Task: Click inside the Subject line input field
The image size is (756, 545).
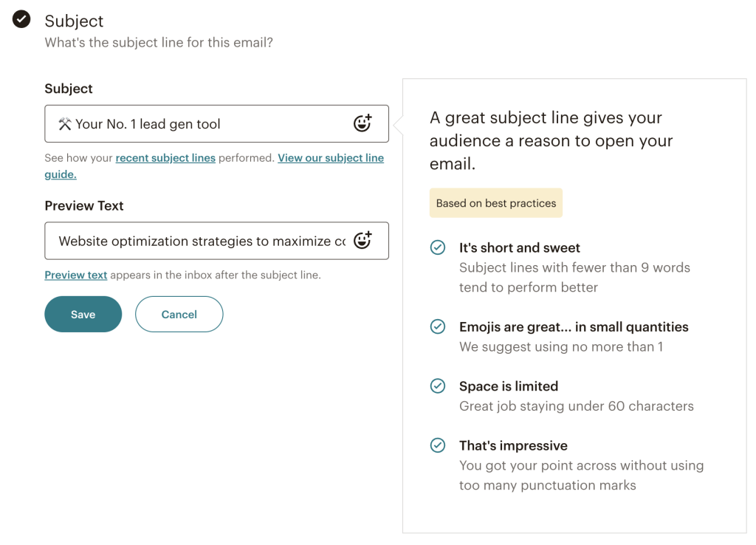Action: click(x=199, y=124)
